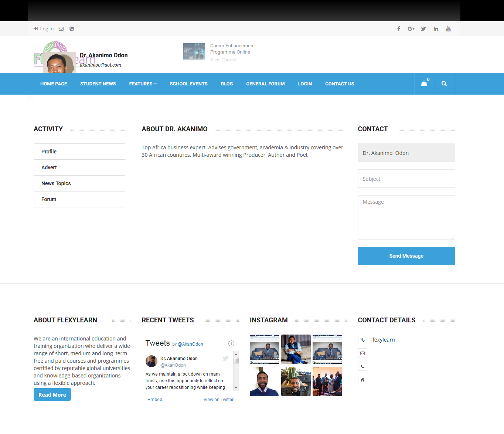Click the phone icon beside Log In
Viewport: 504px width, 434px height.
pos(72,29)
